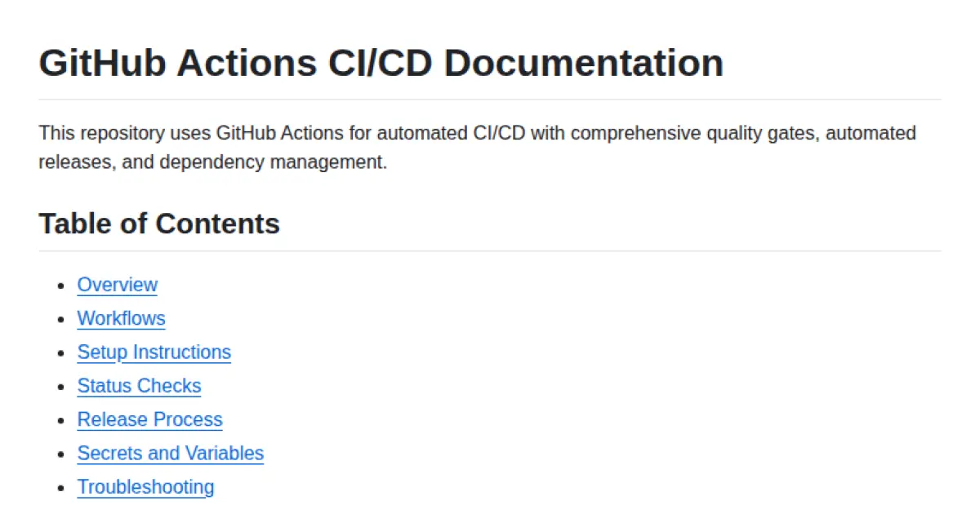Image resolution: width=980 pixels, height=514 pixels.
Task: Follow the Release Process link
Action: click(149, 419)
